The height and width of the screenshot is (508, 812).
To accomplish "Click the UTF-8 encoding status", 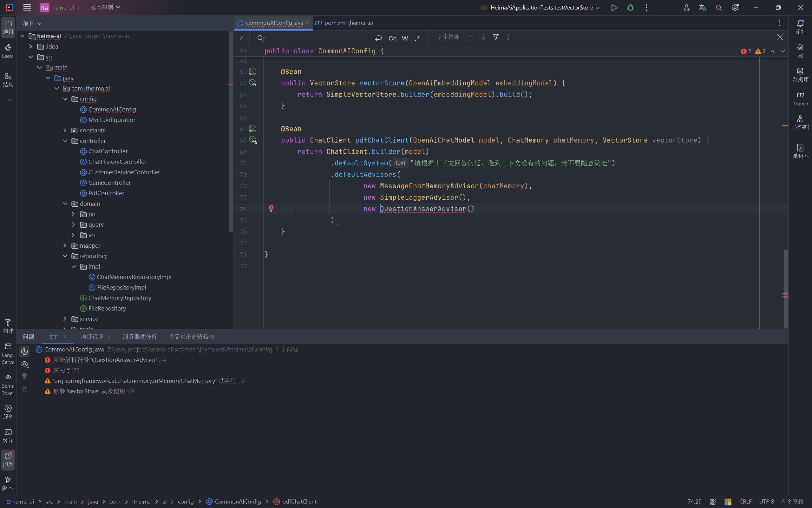I will coord(766,501).
